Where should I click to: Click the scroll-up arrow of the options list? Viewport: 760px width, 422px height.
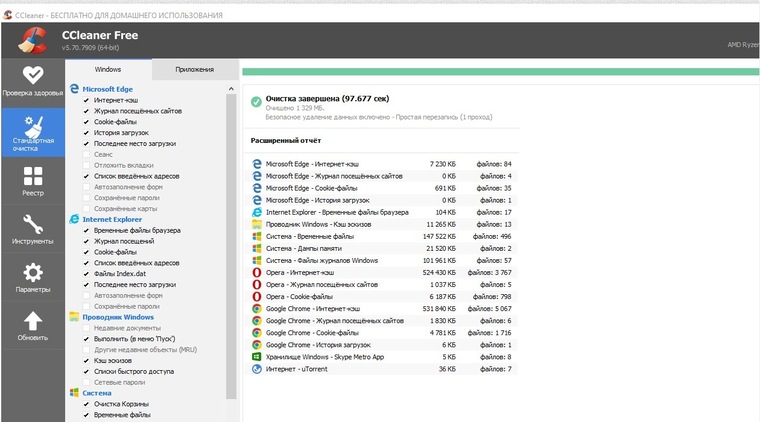pyautogui.click(x=231, y=89)
